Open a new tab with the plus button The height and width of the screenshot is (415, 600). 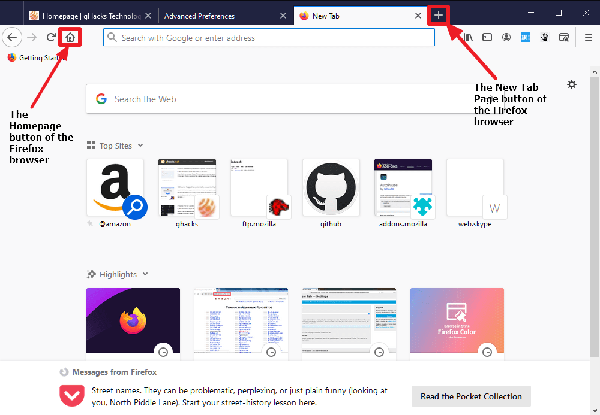[x=438, y=15]
